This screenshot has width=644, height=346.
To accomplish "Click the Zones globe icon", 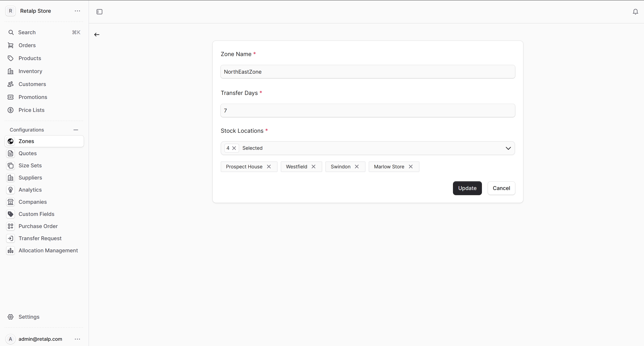I will 11,141.
